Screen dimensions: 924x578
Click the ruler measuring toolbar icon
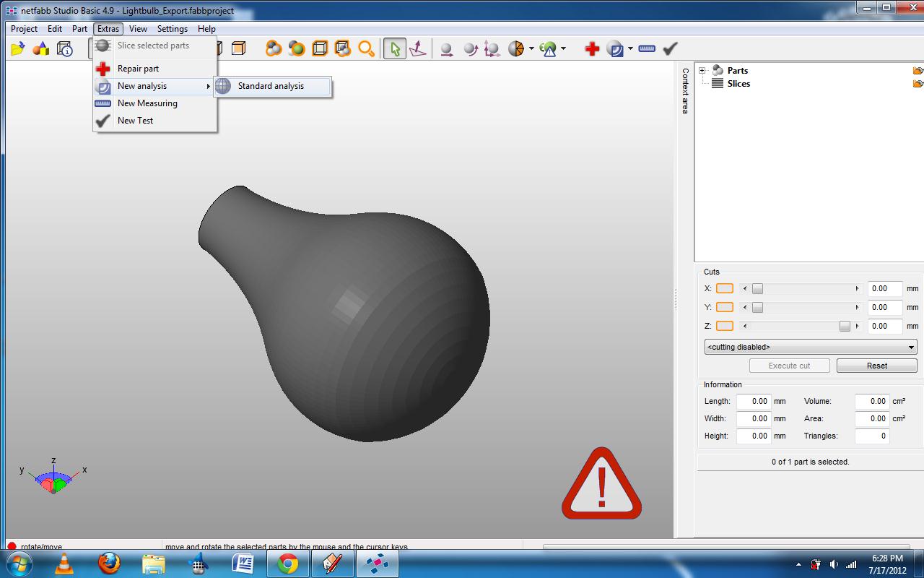(x=647, y=48)
